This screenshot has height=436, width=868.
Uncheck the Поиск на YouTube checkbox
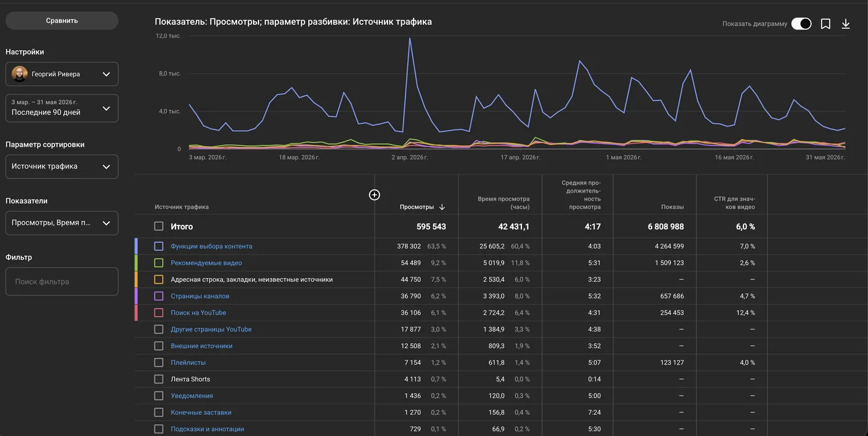coord(159,313)
